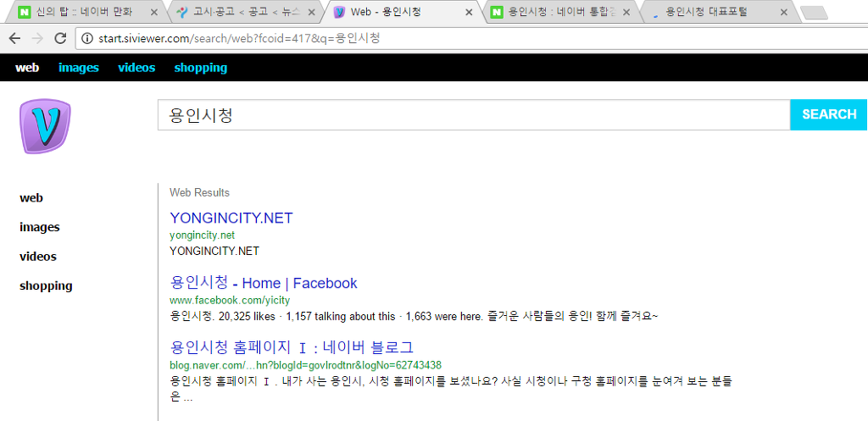
Task: Click the browser Forward arrow
Action: (37, 38)
